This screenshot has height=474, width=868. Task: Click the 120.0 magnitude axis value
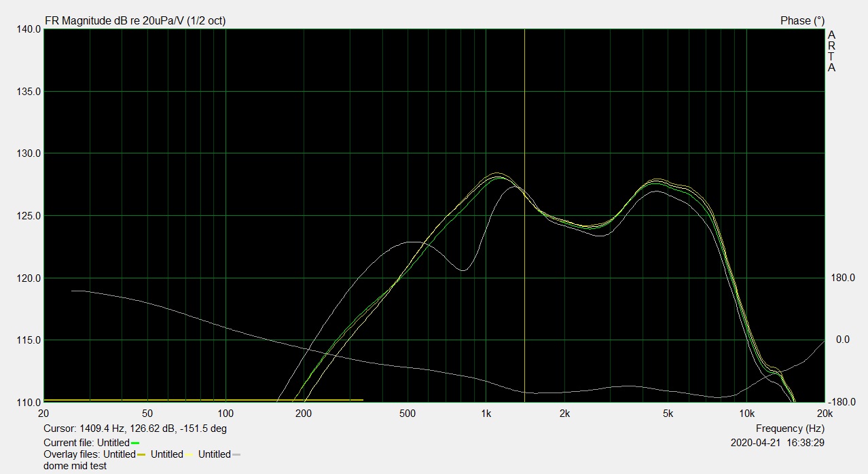click(x=28, y=278)
